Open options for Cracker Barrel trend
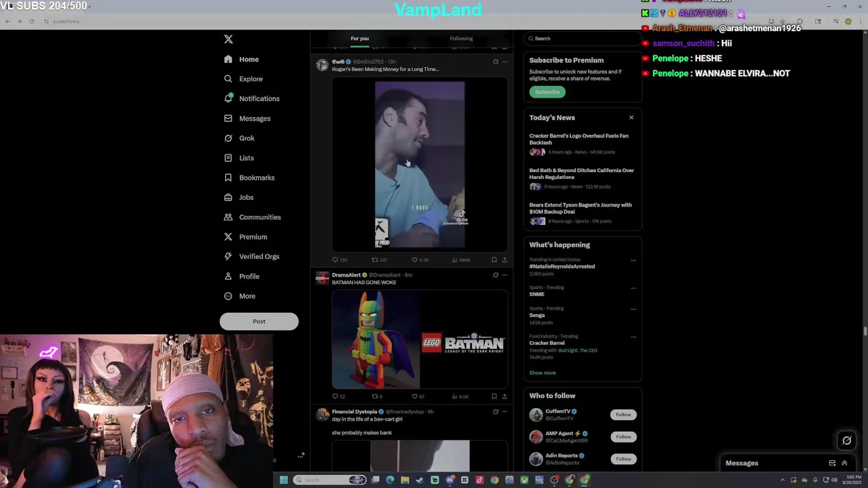868x488 pixels. point(633,337)
